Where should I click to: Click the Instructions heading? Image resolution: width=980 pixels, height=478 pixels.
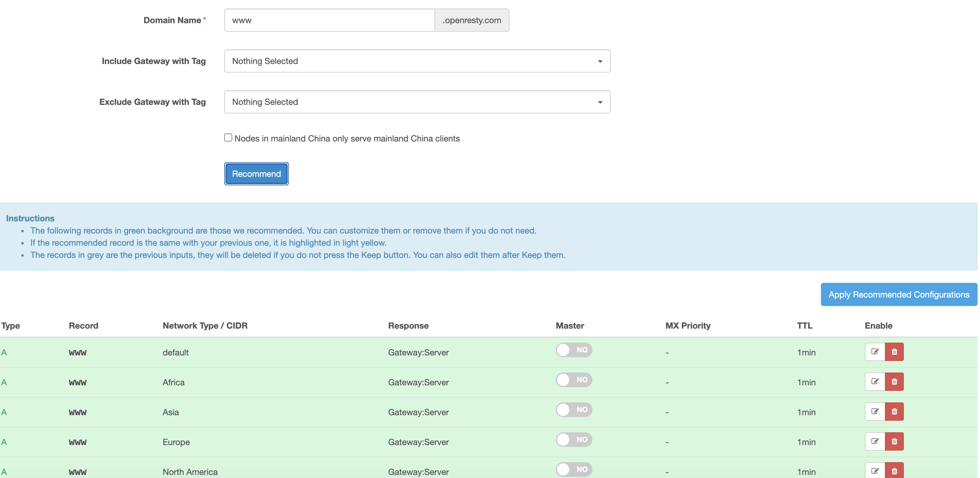tap(30, 219)
